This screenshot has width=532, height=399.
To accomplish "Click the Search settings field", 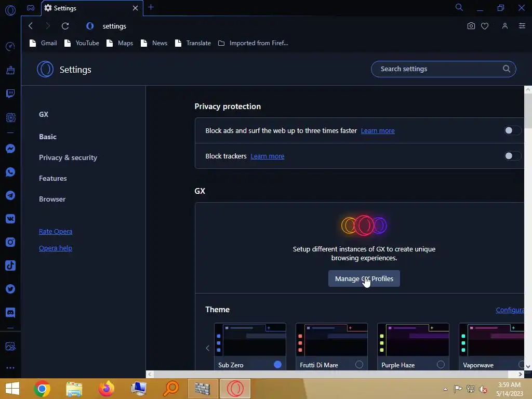I will pos(444,69).
